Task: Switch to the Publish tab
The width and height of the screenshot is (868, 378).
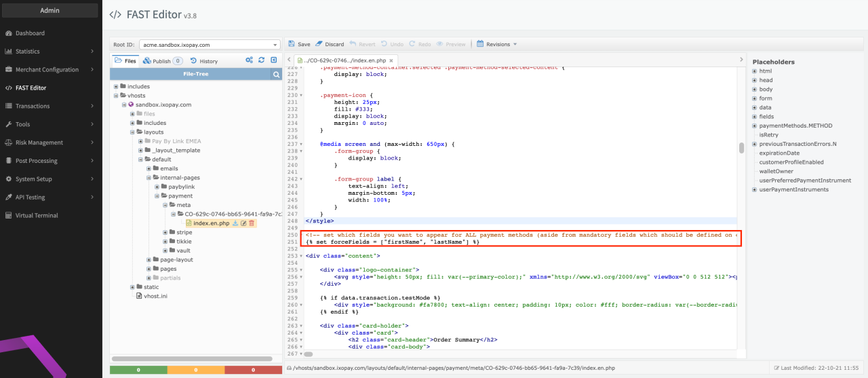Action: tap(162, 61)
